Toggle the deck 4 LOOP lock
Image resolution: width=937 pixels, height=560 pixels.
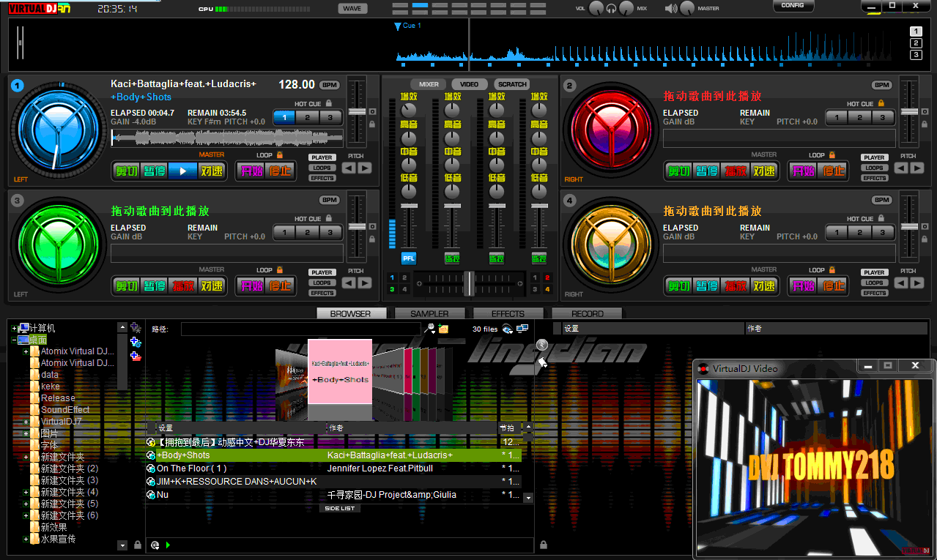[x=832, y=270]
